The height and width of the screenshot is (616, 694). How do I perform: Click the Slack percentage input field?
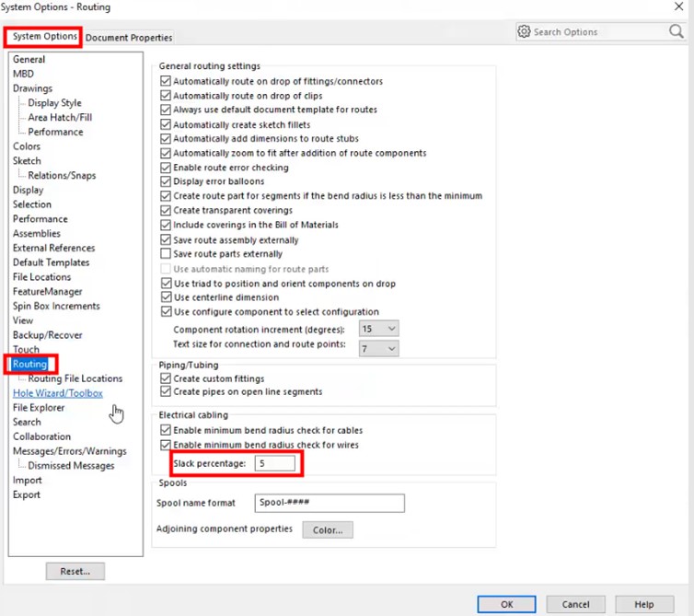274,463
